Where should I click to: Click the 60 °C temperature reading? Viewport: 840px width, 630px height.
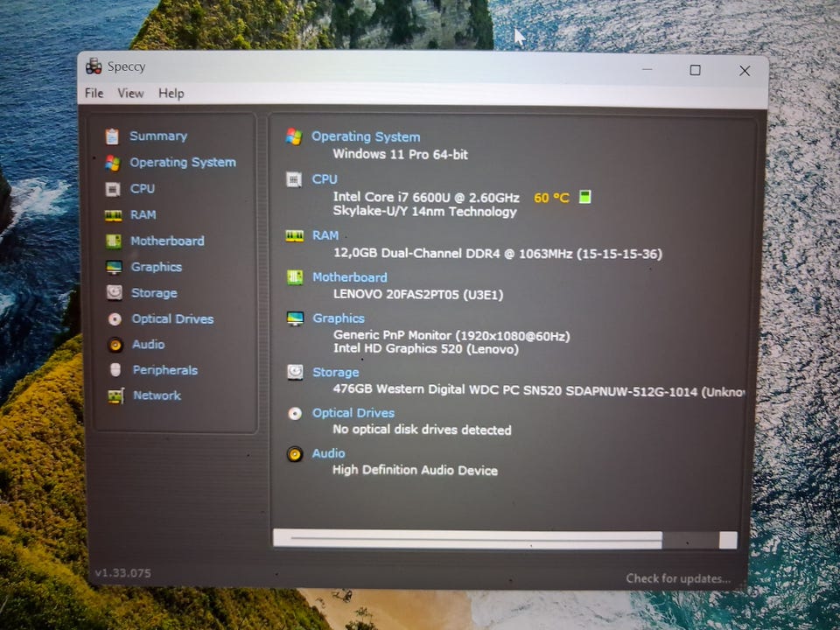pos(551,198)
